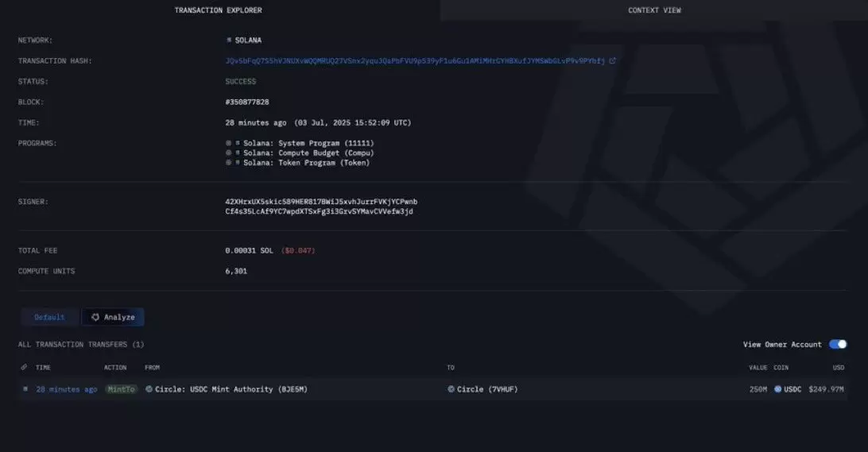
Task: Open the transaction hash link
Action: [415, 61]
